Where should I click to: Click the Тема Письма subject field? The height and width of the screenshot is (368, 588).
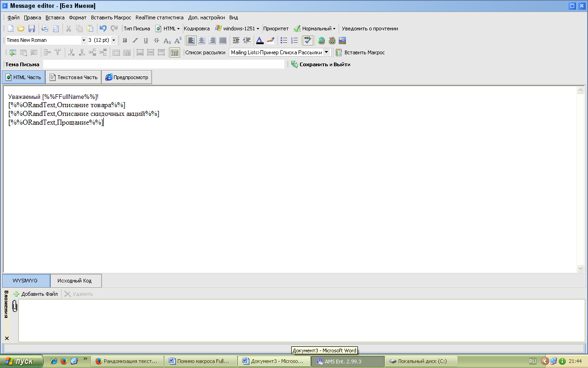click(x=164, y=64)
